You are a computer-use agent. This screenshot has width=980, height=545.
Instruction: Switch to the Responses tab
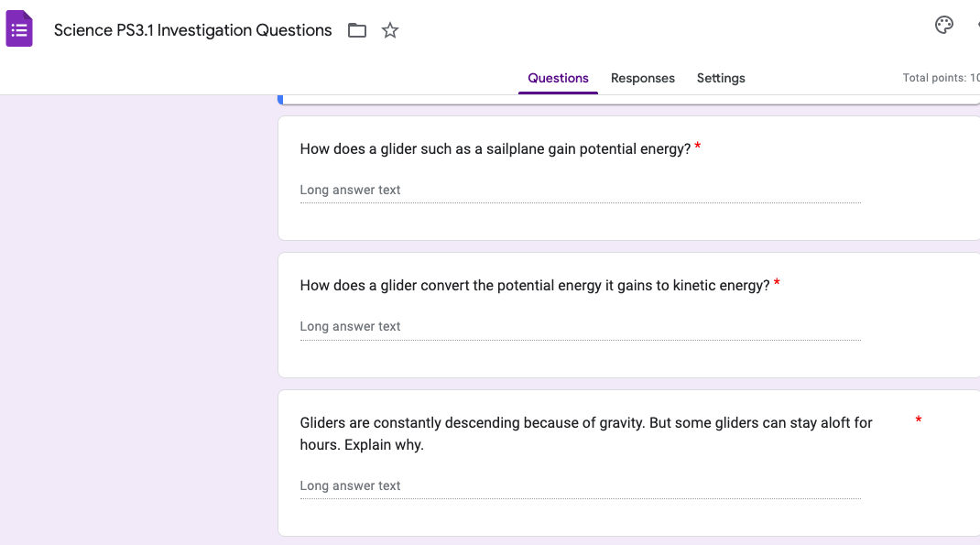pyautogui.click(x=642, y=78)
